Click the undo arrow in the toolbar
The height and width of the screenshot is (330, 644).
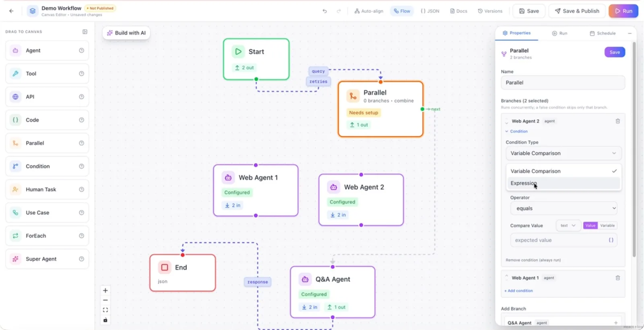(x=324, y=11)
